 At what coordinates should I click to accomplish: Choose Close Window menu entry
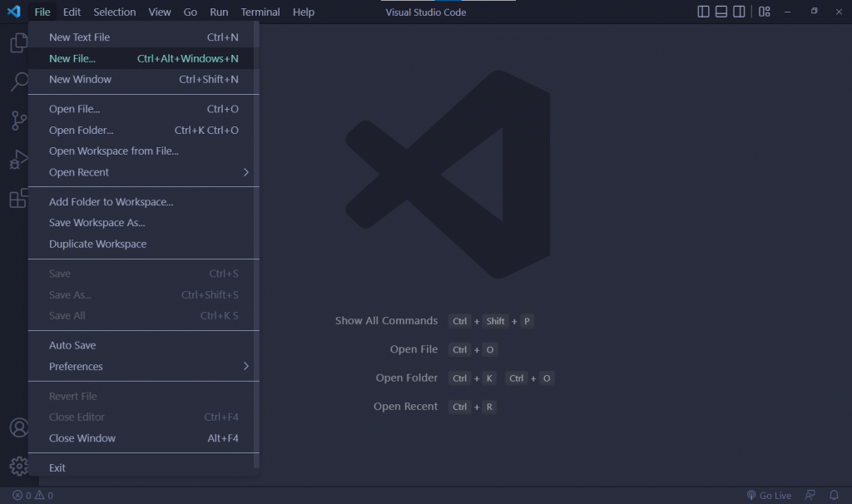(143, 438)
